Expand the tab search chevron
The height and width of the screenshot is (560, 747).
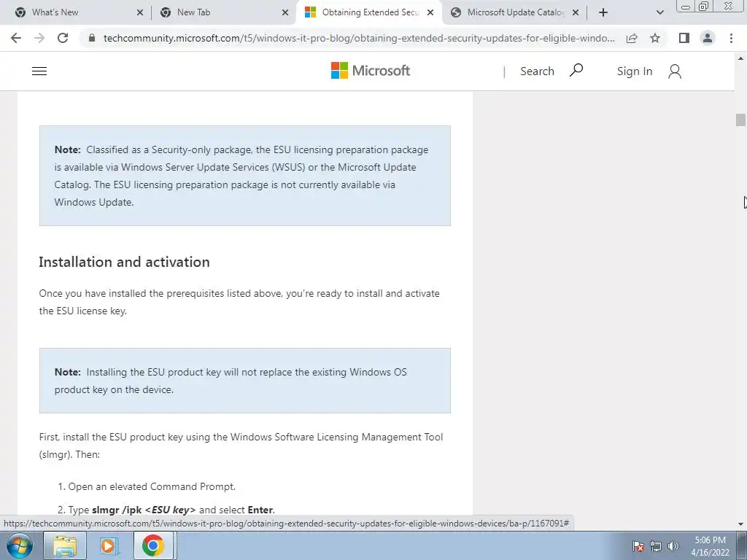pos(659,12)
